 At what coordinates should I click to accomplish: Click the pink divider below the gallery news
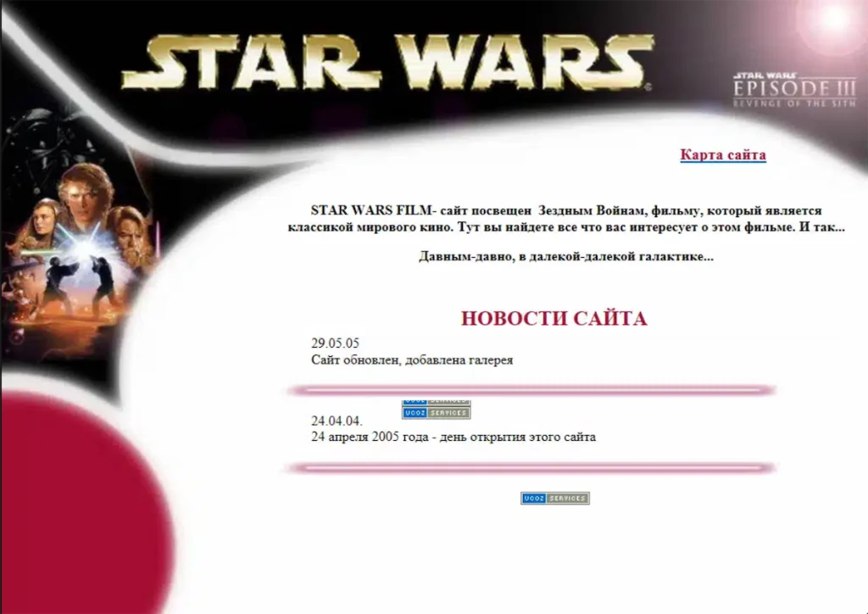click(531, 390)
